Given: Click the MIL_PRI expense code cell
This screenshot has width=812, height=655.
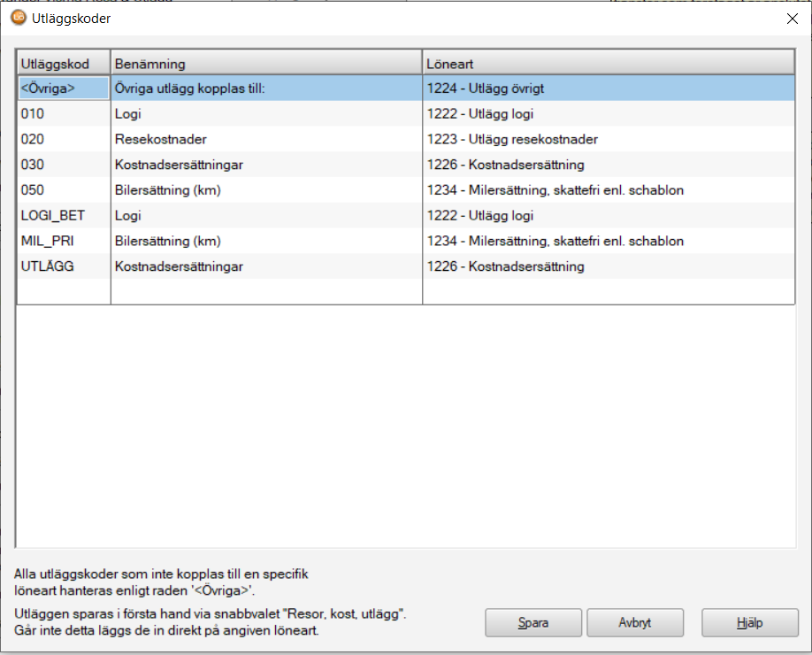Looking at the screenshot, I should tap(64, 242).
